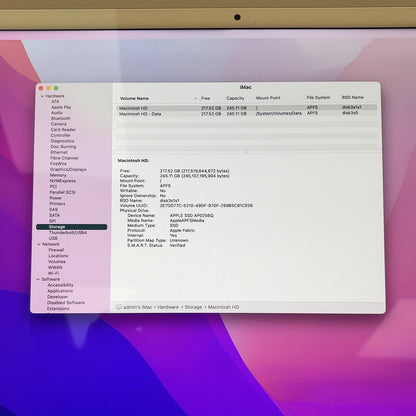This screenshot has width=416, height=416.
Task: Select Wi-Fi under Network
Action: 53,273
